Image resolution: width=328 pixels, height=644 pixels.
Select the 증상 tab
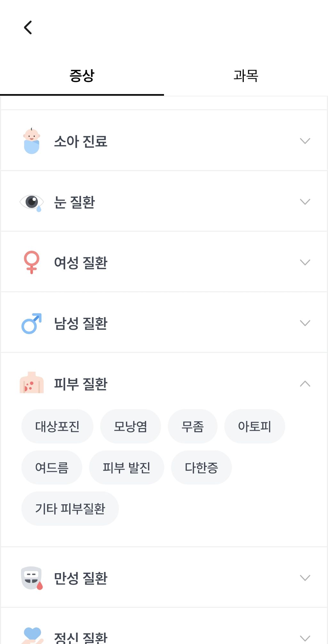point(82,76)
